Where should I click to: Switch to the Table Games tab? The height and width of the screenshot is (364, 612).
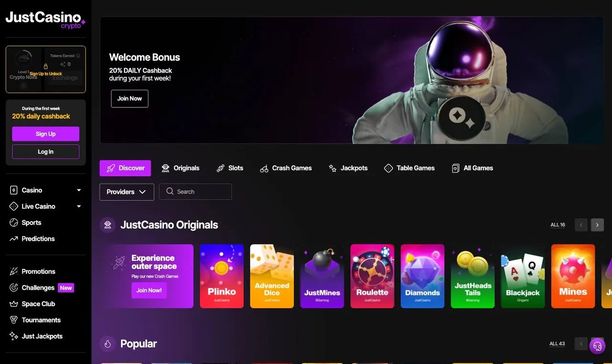409,168
